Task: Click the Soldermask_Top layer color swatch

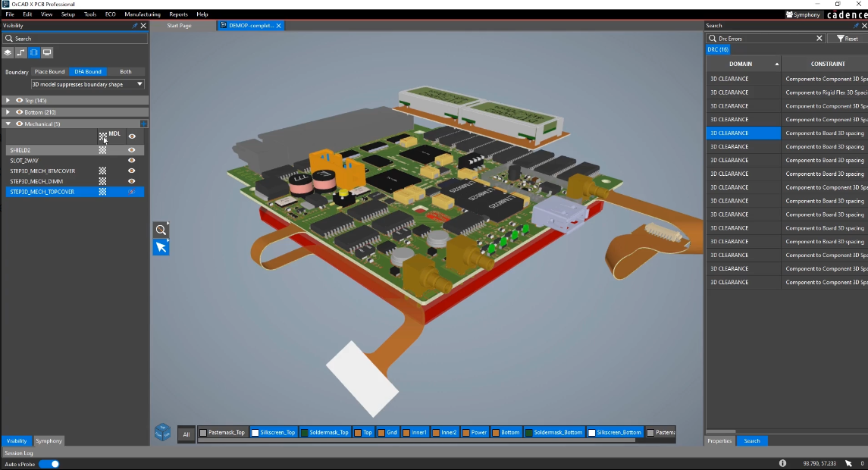Action: click(304, 433)
